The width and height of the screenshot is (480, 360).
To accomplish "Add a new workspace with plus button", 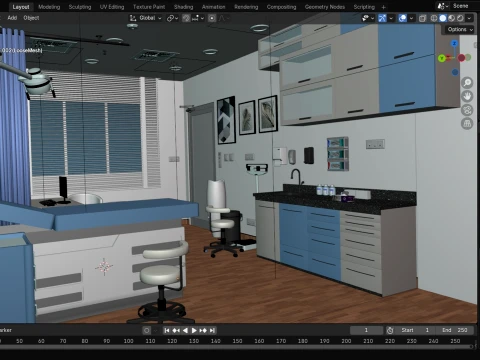I will [384, 7].
